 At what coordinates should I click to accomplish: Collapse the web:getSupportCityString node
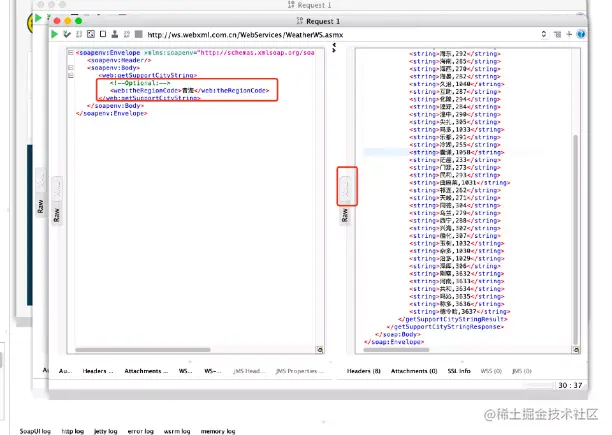click(x=71, y=75)
